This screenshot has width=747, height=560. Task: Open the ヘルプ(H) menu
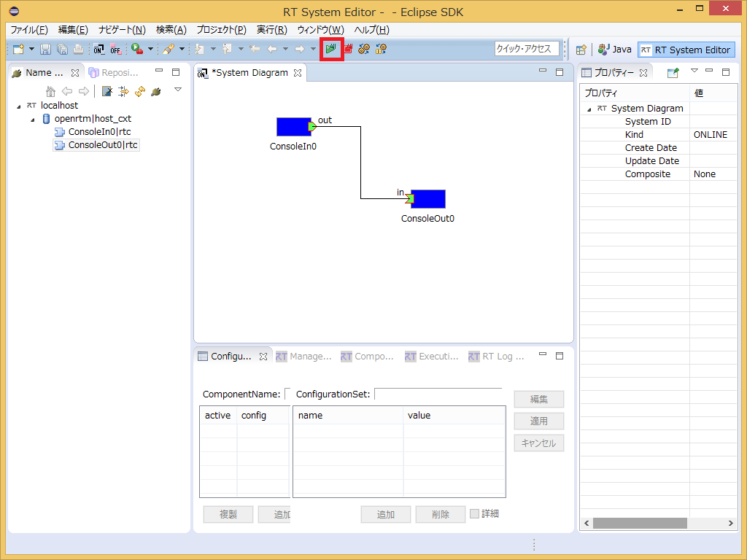[372, 29]
